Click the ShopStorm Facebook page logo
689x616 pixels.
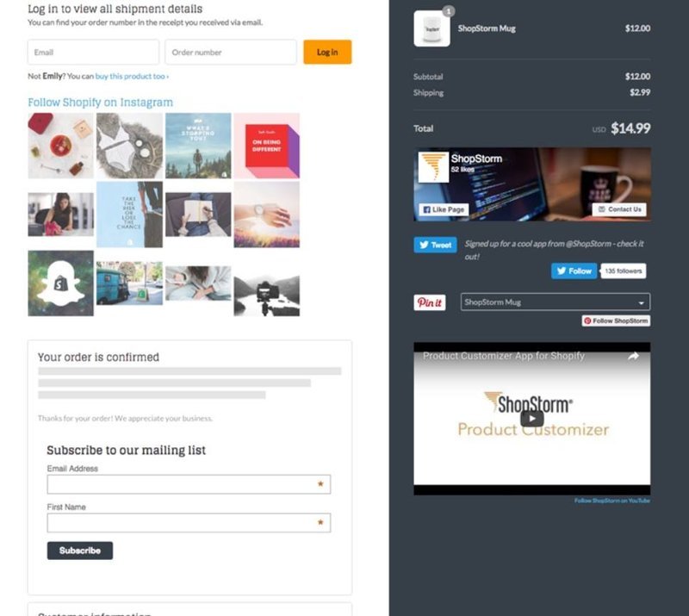pos(433,167)
